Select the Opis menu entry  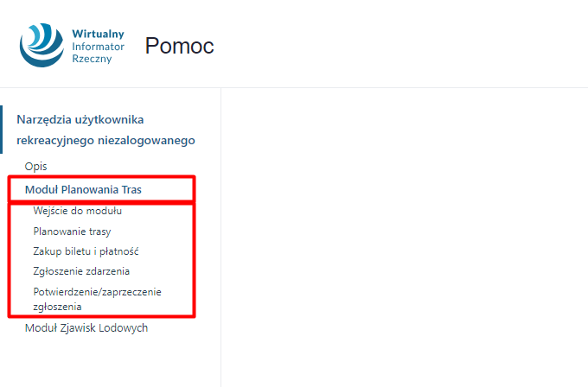[35, 167]
